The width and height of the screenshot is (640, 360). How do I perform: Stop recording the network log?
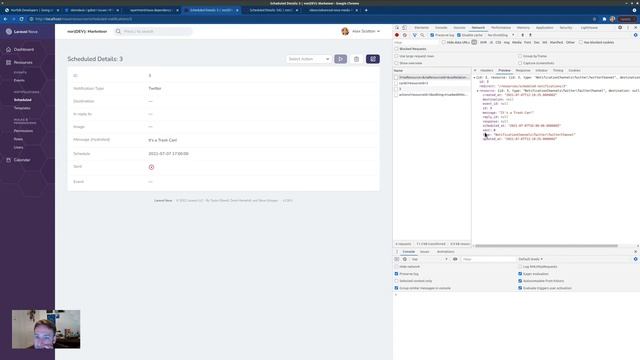point(397,35)
